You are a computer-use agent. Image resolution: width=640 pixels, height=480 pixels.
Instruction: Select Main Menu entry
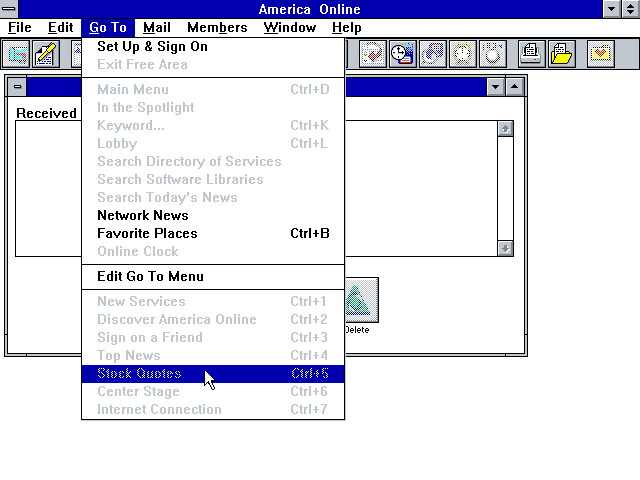[x=213, y=89]
